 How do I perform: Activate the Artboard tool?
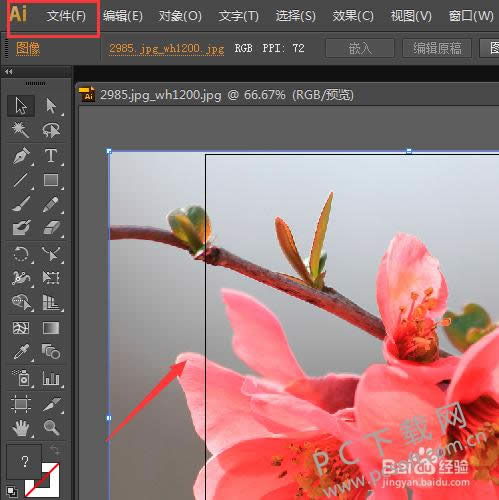(x=21, y=404)
